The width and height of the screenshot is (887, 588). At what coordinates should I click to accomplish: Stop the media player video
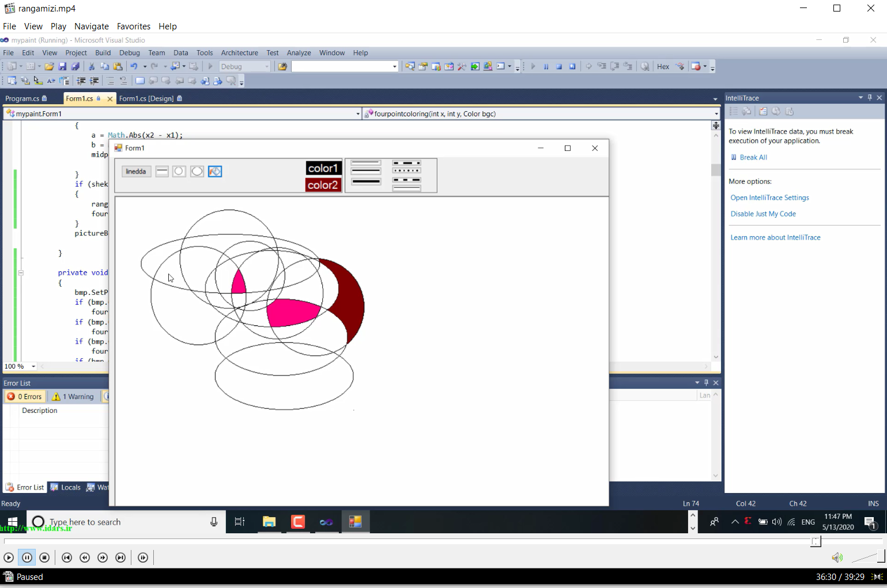(x=44, y=557)
